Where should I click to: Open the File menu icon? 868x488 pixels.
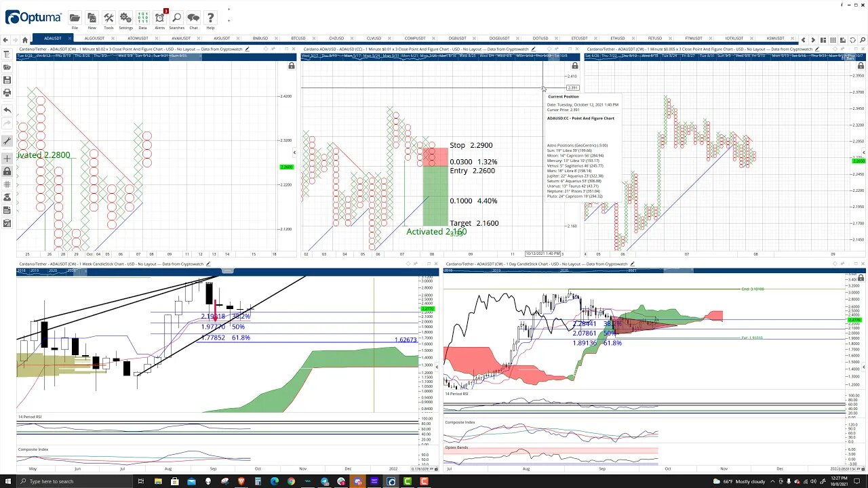(x=75, y=18)
